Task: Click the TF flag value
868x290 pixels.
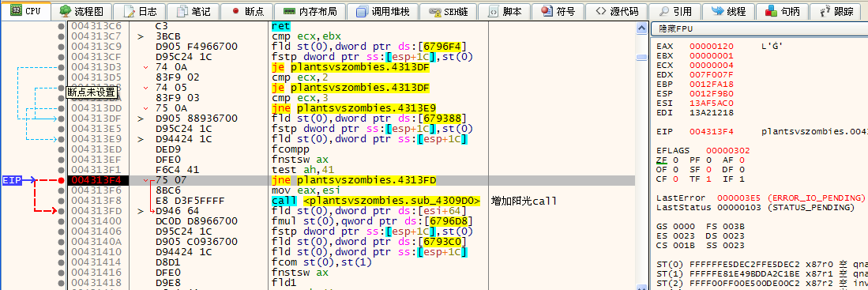Action: (x=708, y=179)
